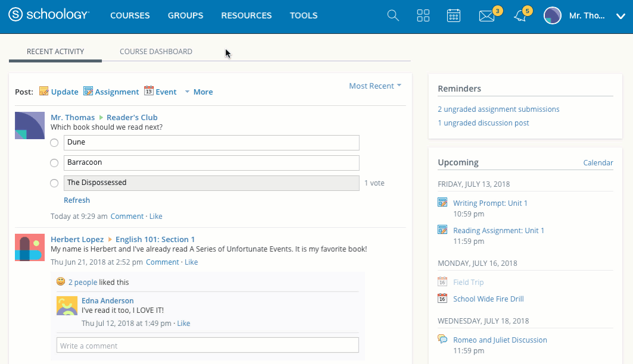View notifications bell icon
The height and width of the screenshot is (364, 633).
(x=520, y=16)
